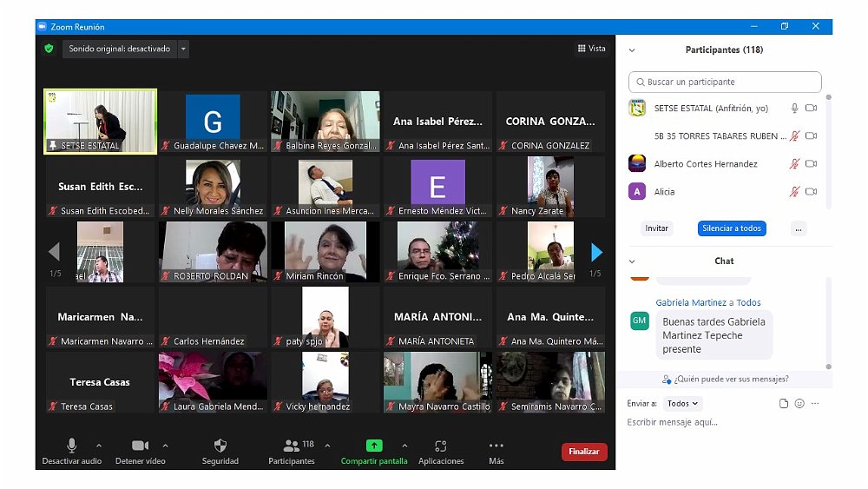This screenshot has width=868, height=489.
Task: Unmute Alberto Cortes Hernandez microphone
Action: (793, 164)
